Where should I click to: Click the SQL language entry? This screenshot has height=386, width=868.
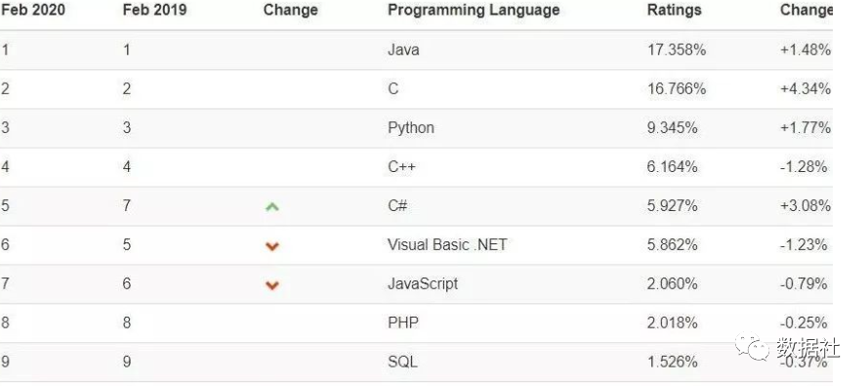[402, 363]
